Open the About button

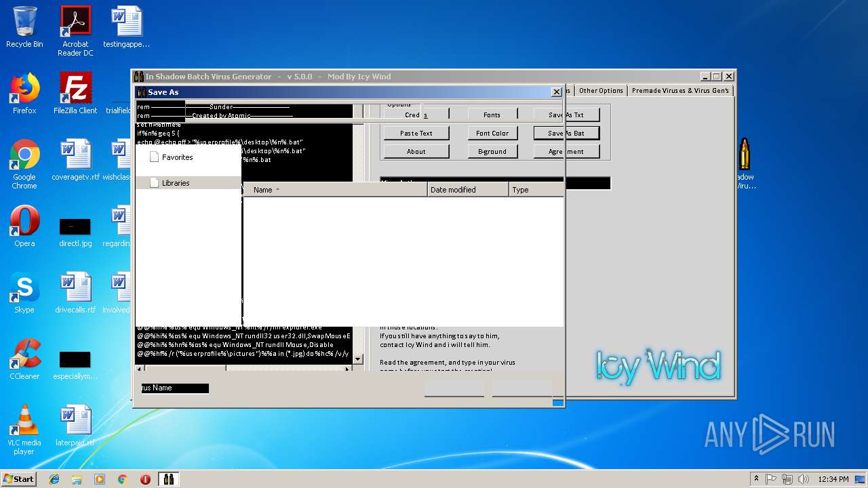[x=416, y=152]
